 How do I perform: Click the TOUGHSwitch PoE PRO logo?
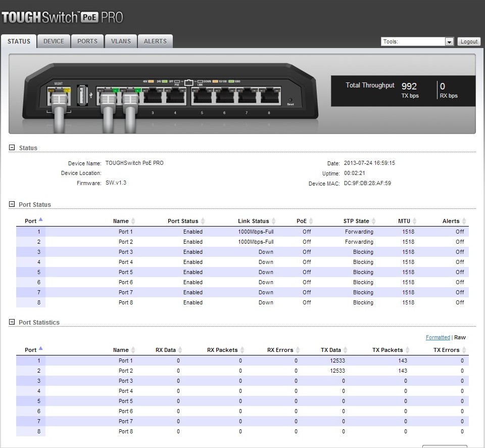pos(62,17)
